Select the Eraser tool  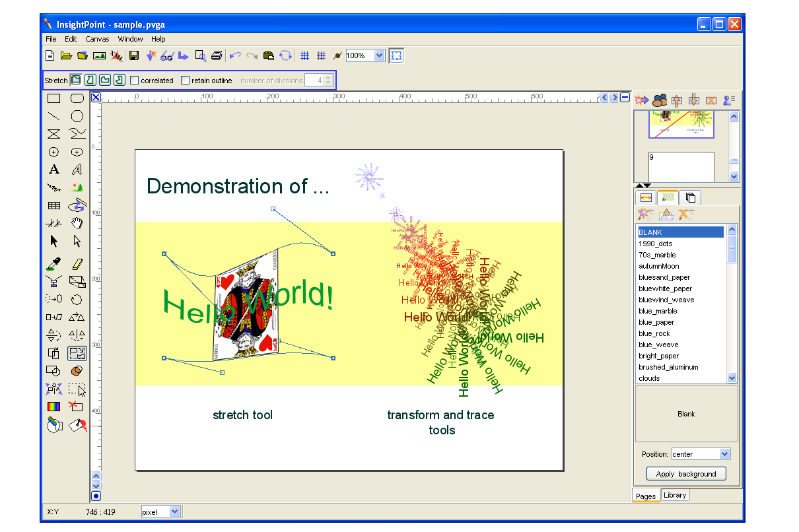[77, 265]
